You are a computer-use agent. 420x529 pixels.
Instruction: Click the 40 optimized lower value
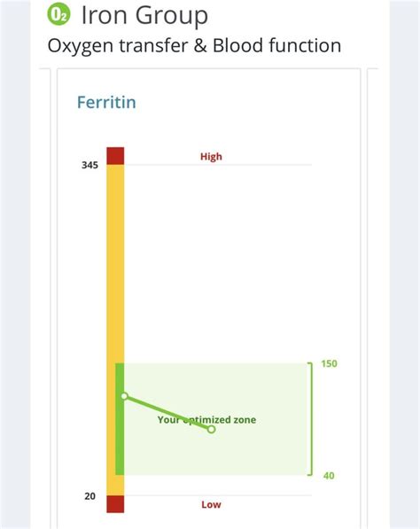329,475
